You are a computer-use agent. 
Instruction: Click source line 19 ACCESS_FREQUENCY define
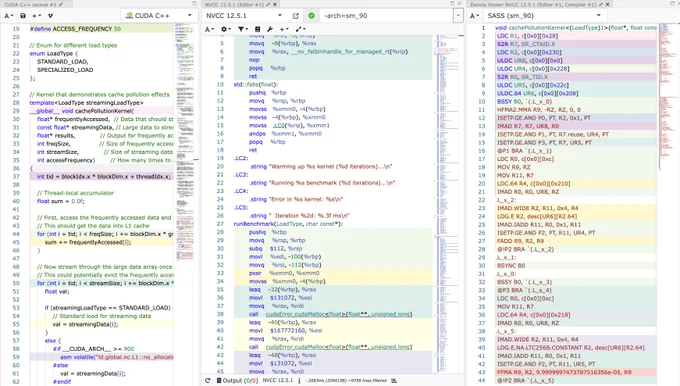pyautogui.click(x=101, y=29)
